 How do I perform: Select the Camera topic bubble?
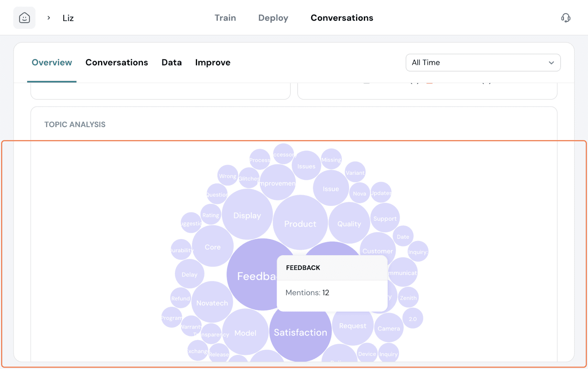tap(388, 328)
